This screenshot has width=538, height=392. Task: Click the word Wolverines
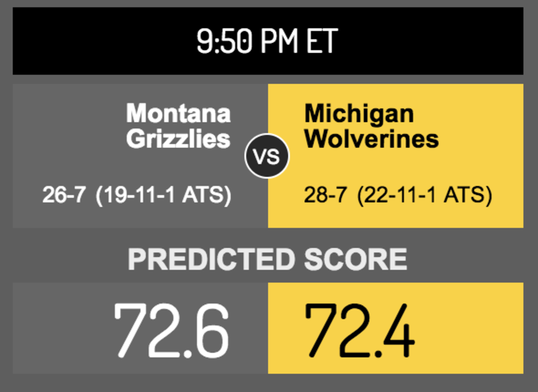pos(372,138)
